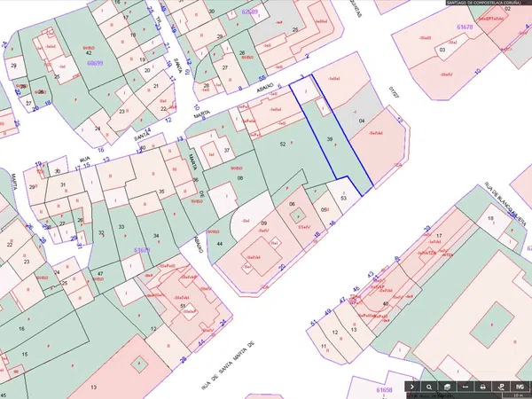Click the Santiago de Compostela municipality label

tap(483, 3)
